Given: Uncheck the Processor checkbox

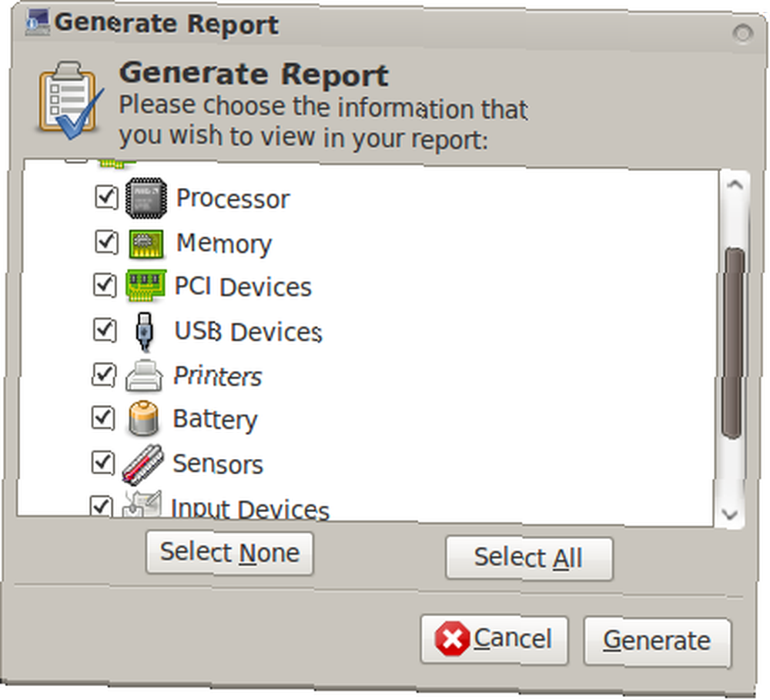Looking at the screenshot, I should pos(106,197).
